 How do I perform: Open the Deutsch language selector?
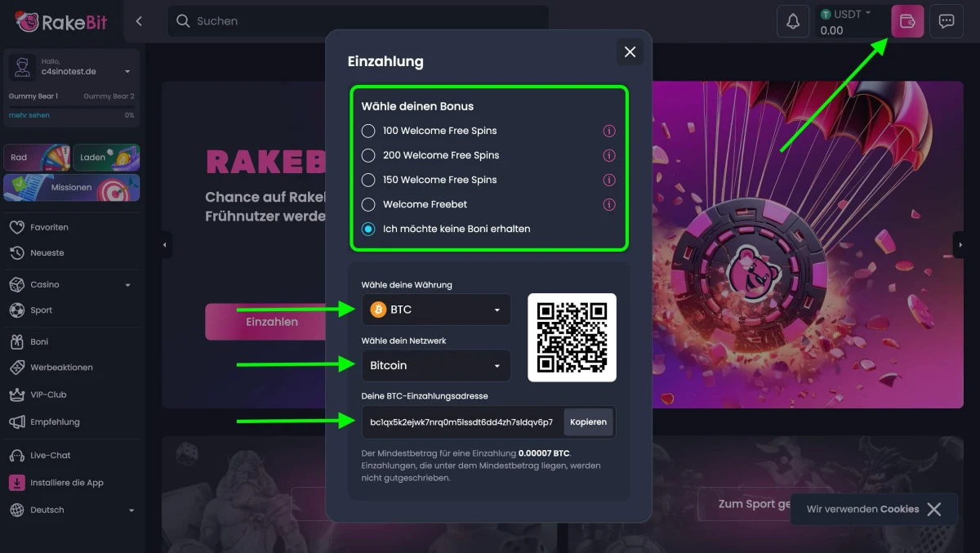pos(70,510)
